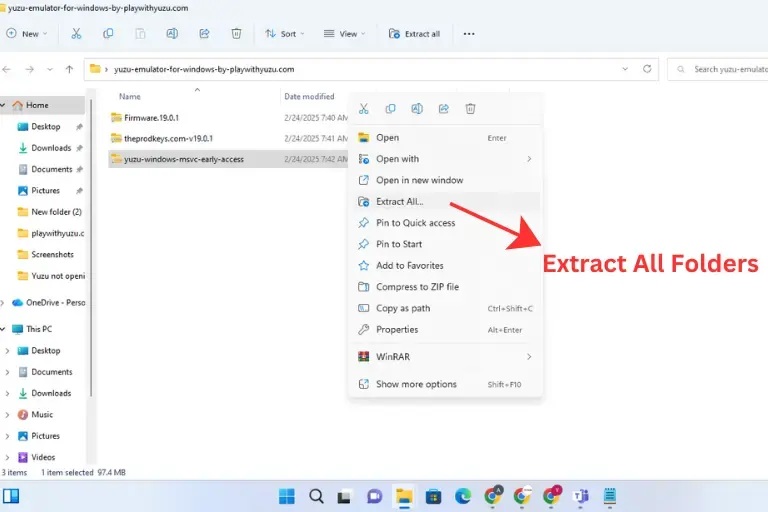The width and height of the screenshot is (768, 512).
Task: Open the three-dots See more toolbar menu
Action: pos(468,33)
